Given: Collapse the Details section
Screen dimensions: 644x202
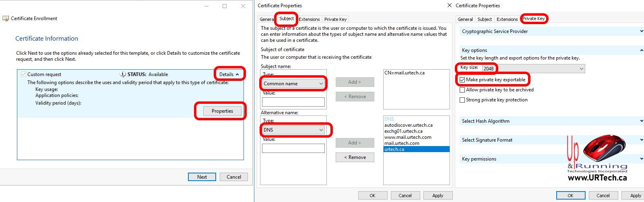Looking at the screenshot, I should click(229, 74).
